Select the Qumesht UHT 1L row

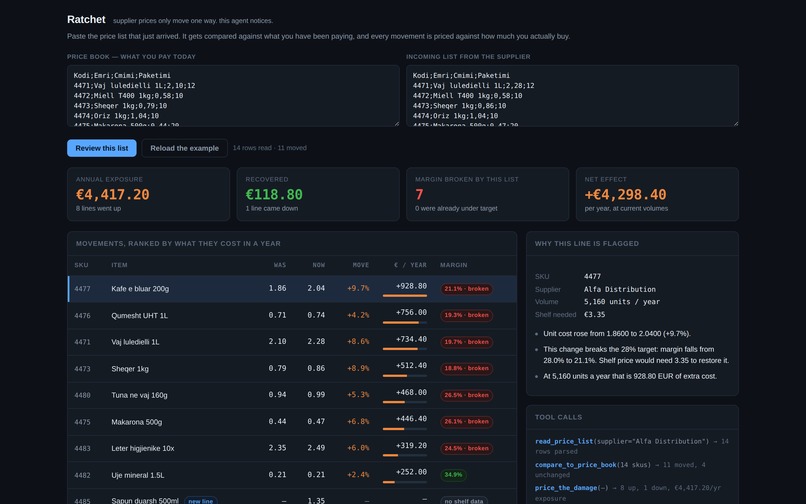(x=292, y=315)
